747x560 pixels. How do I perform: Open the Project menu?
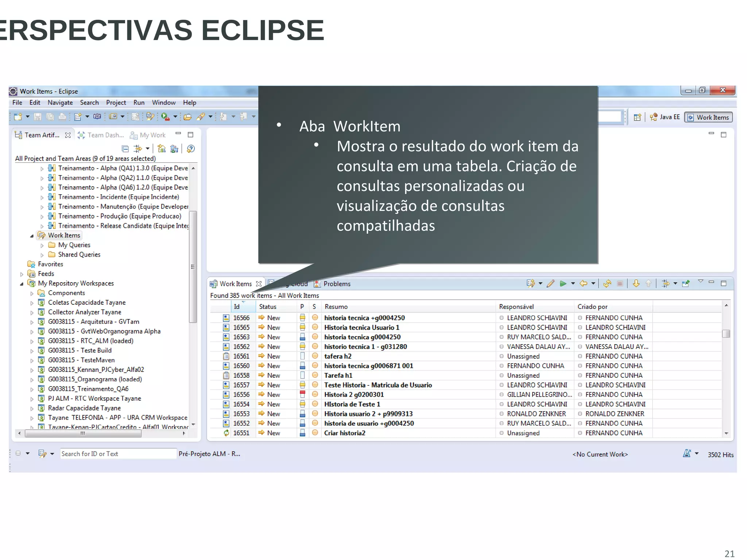click(116, 103)
